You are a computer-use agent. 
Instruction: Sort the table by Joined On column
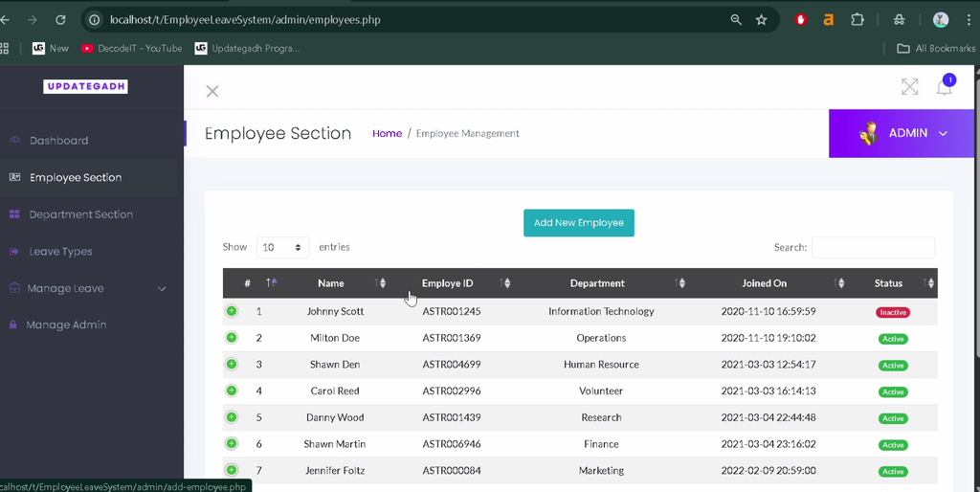click(x=770, y=283)
